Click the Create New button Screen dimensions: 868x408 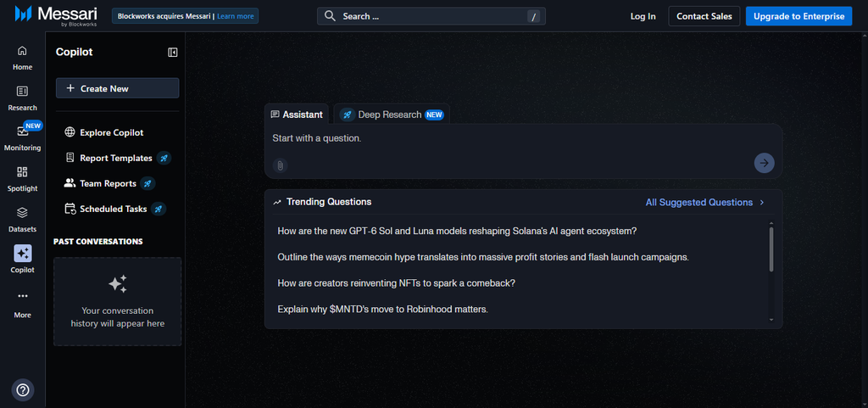(x=117, y=88)
